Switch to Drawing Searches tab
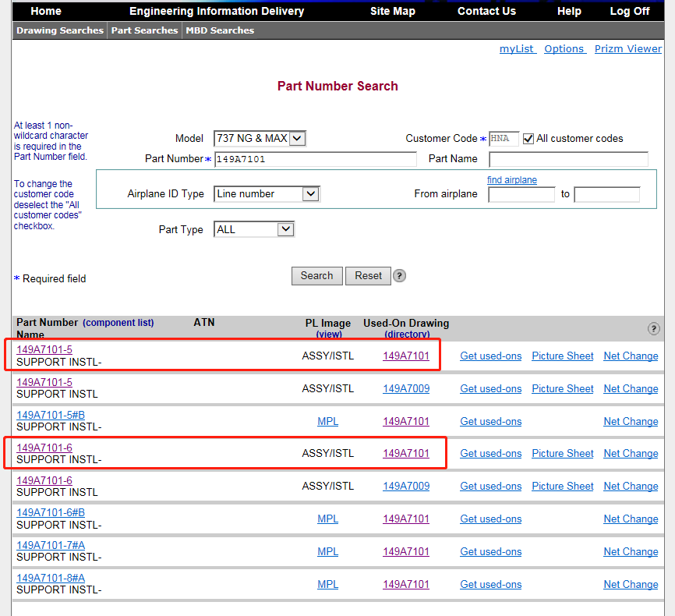675x616 pixels. click(60, 30)
